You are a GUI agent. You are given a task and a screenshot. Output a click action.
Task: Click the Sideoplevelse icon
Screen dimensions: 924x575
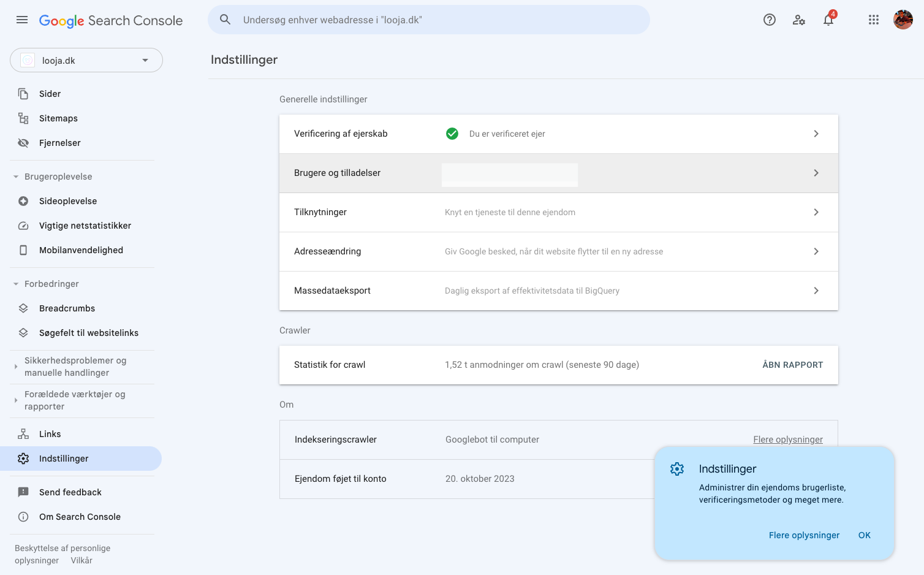(x=23, y=201)
